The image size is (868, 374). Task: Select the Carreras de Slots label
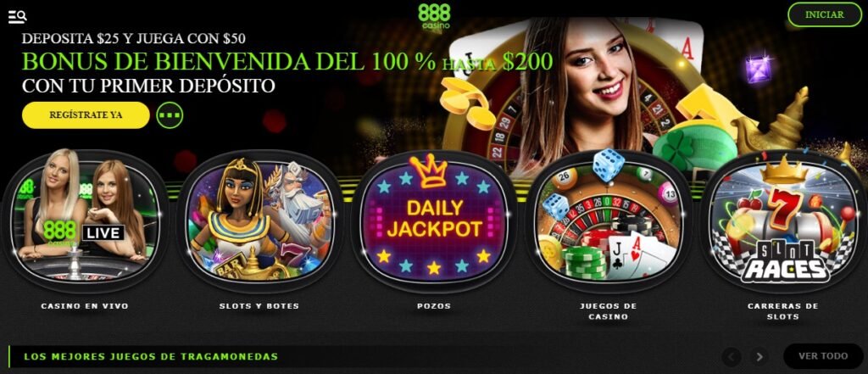[782, 311]
